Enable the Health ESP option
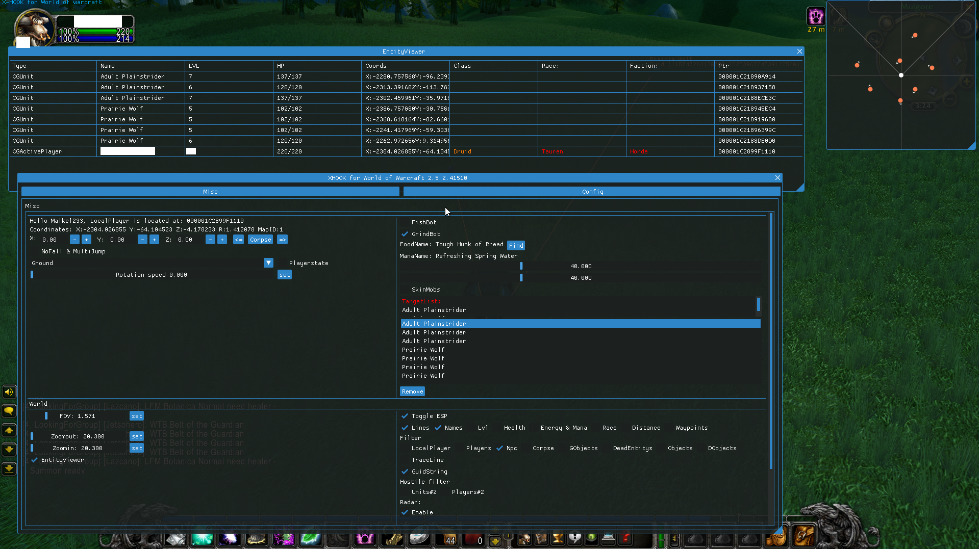 pyautogui.click(x=497, y=428)
